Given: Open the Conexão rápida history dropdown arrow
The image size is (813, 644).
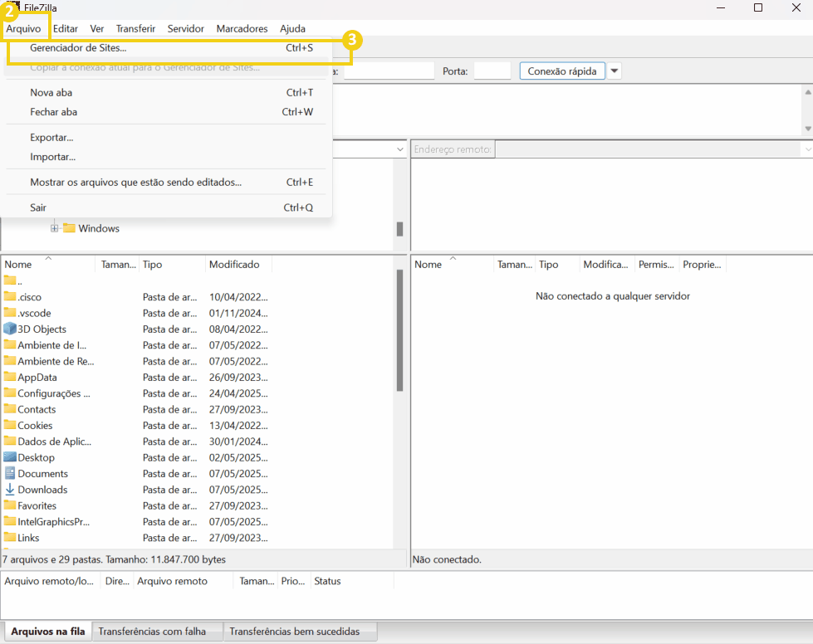Looking at the screenshot, I should click(x=614, y=71).
